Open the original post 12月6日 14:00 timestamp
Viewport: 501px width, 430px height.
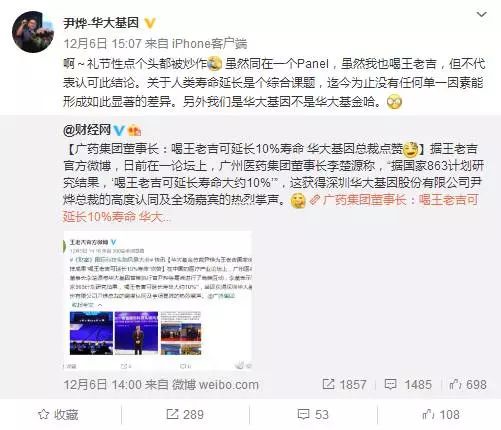pos(102,385)
